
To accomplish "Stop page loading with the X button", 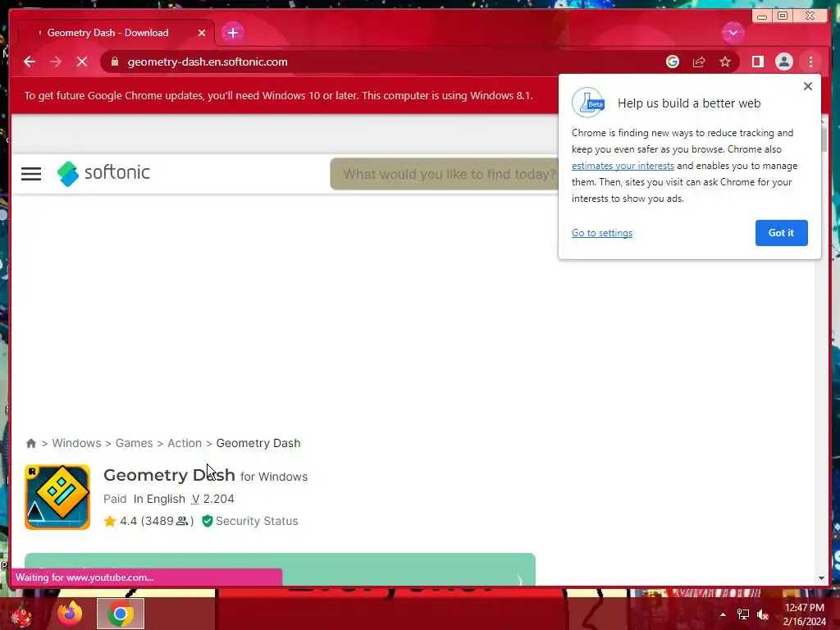I will click(82, 62).
